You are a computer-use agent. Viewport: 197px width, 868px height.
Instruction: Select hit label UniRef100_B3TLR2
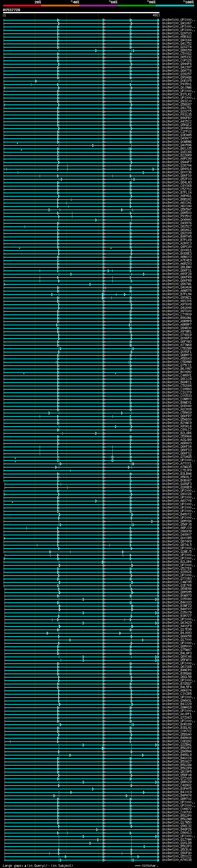177,94
